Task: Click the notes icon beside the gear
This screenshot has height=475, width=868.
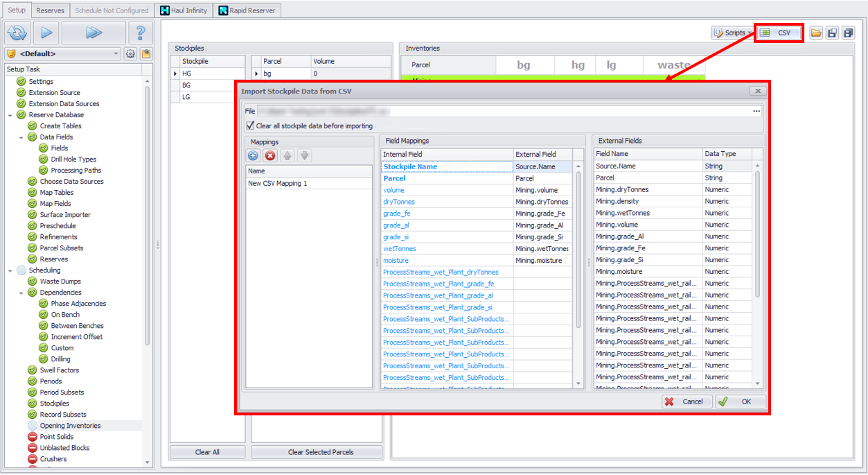Action: tap(146, 53)
